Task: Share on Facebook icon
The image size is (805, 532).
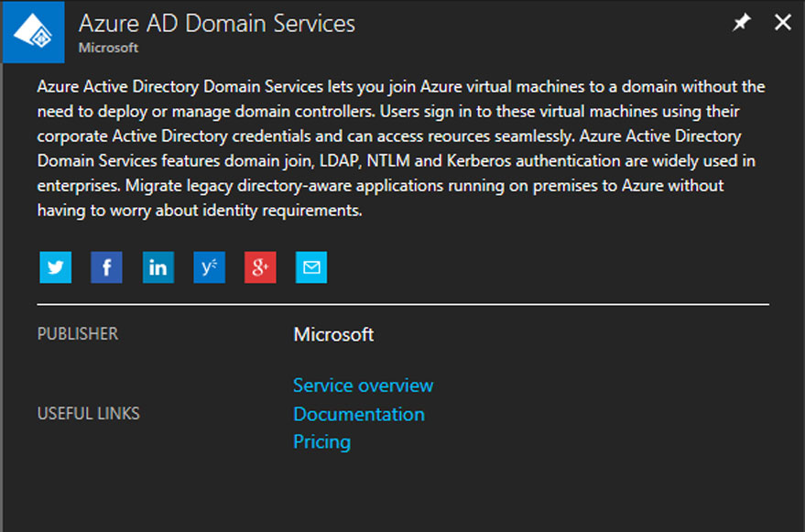Action: [x=106, y=267]
